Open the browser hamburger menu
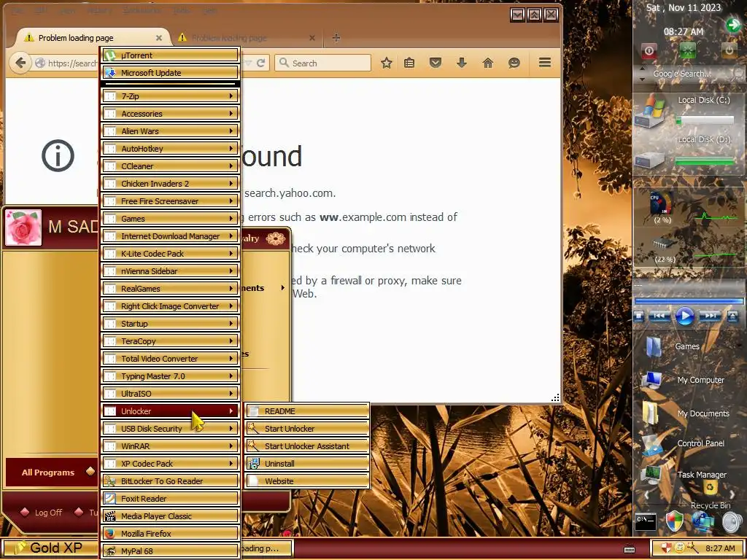This screenshot has width=747, height=560. 544,63
